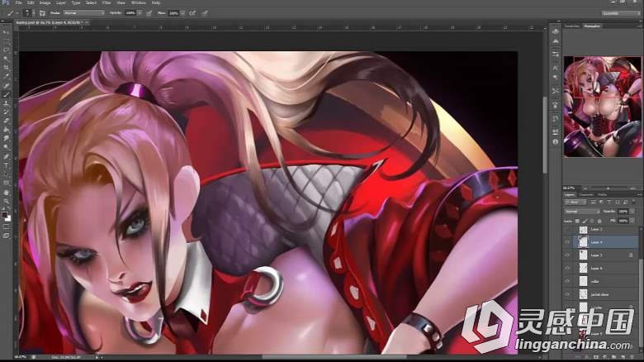Select the Quick Selection tool
Image resolution: width=644 pixels, height=362 pixels.
click(x=6, y=59)
